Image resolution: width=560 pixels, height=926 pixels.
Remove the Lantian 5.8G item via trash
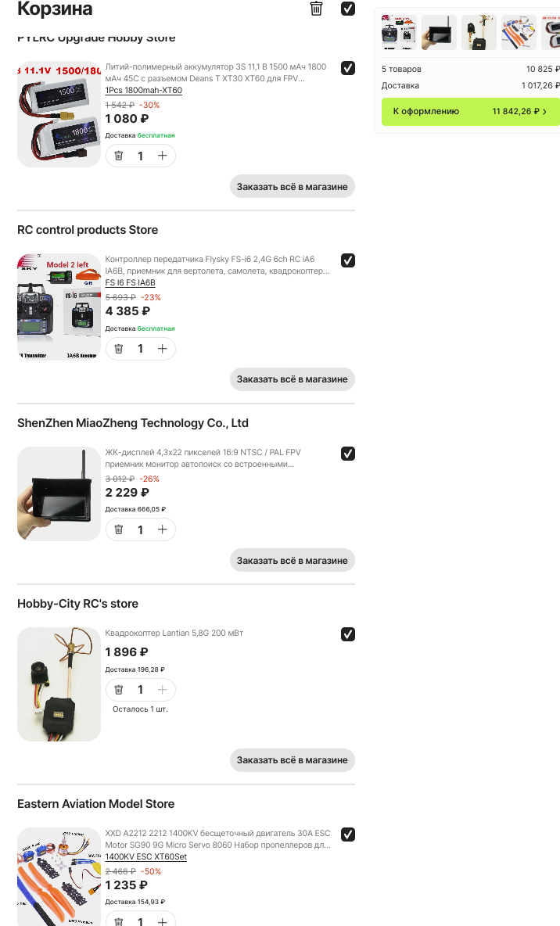click(119, 690)
